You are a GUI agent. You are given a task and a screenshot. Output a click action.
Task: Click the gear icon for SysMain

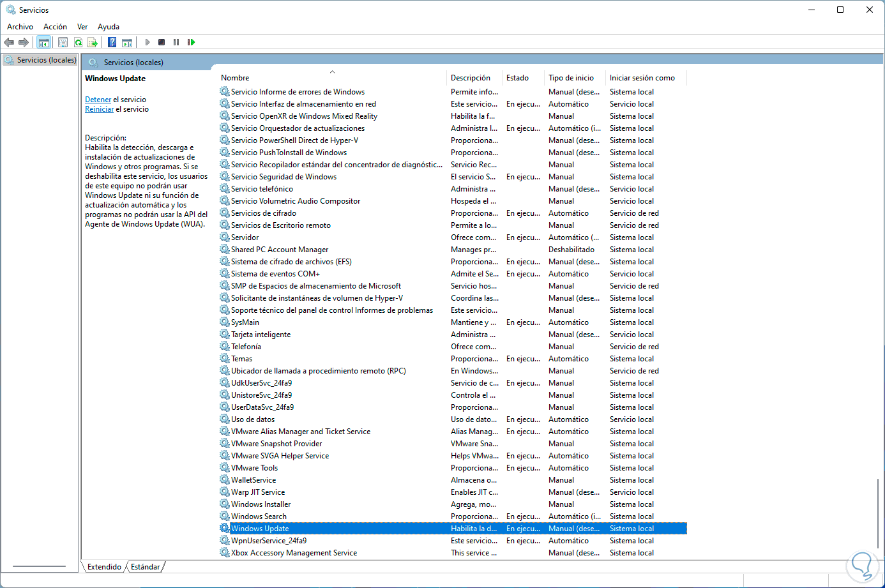pos(224,322)
